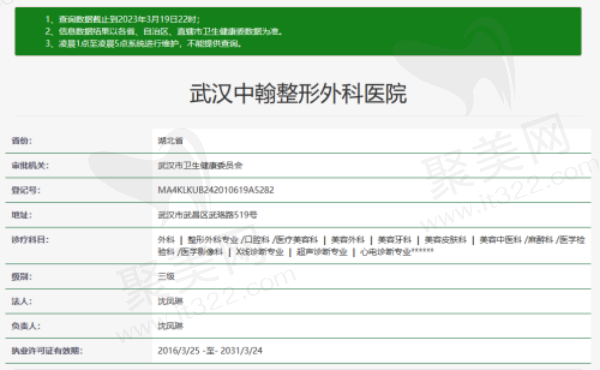Click the third notice line about 凌晨1点至凌晨5点
This screenshot has width=600, height=370.
tap(143, 44)
